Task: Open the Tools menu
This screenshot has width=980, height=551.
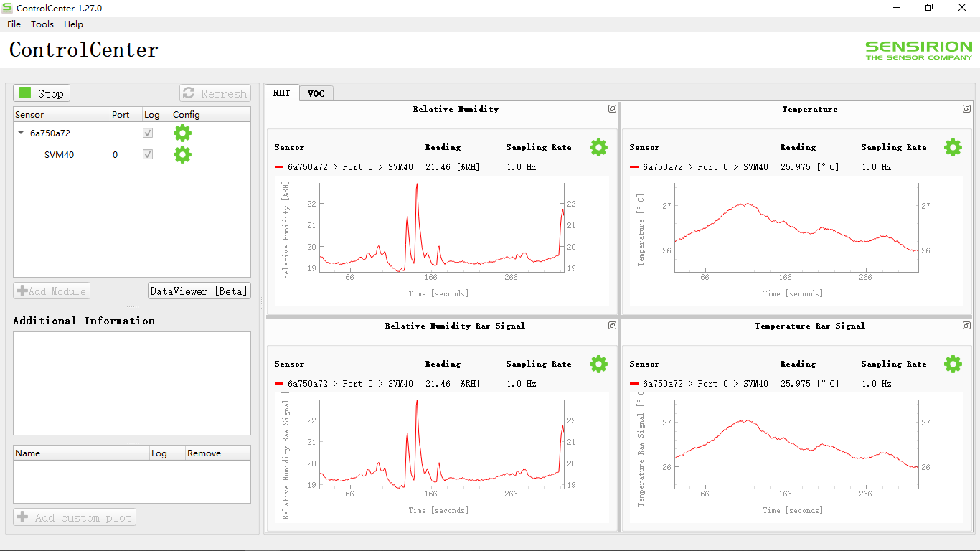Action: (42, 24)
